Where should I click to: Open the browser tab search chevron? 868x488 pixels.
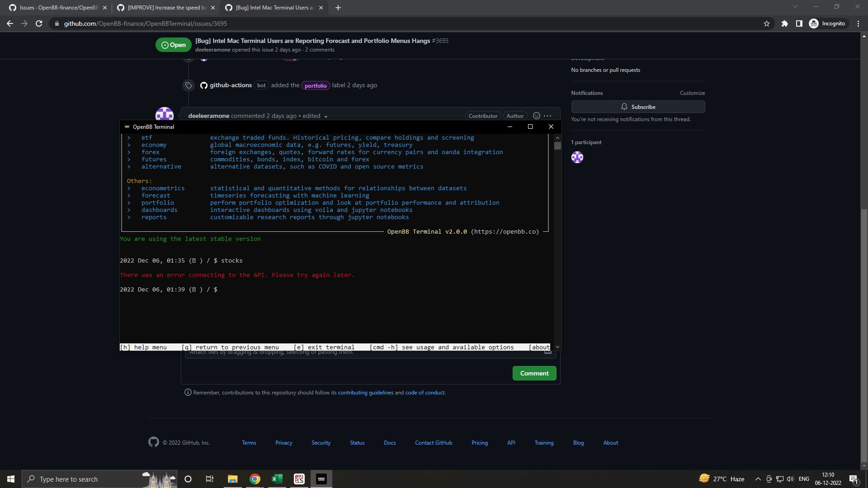(795, 7)
